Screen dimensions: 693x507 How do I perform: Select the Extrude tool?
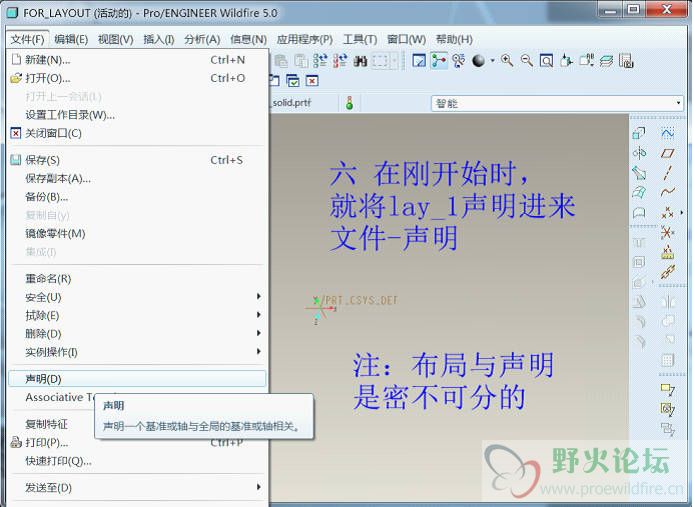pyautogui.click(x=639, y=133)
